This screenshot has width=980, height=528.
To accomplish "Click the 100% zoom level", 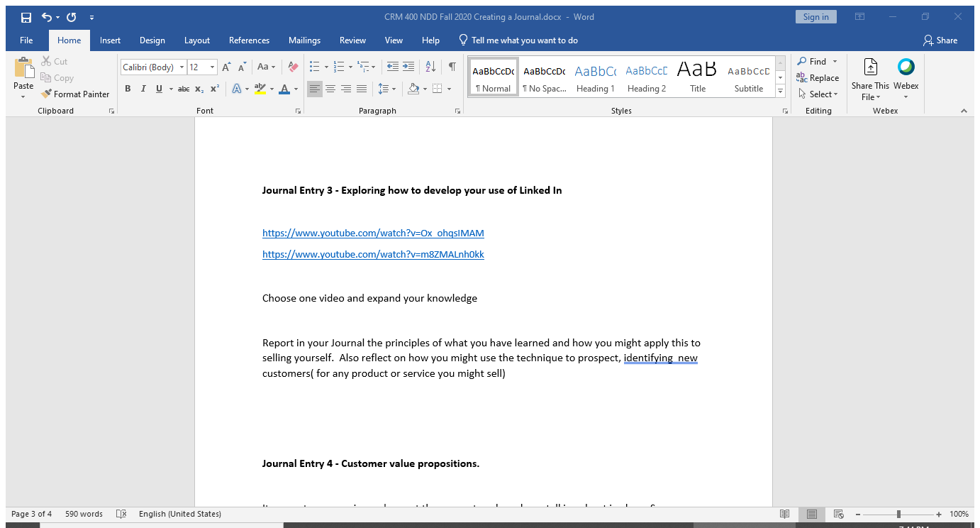I will coord(959,514).
